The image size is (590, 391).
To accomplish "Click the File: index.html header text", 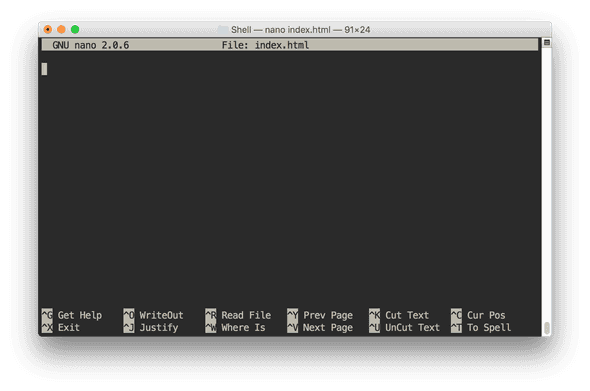I will (x=265, y=45).
